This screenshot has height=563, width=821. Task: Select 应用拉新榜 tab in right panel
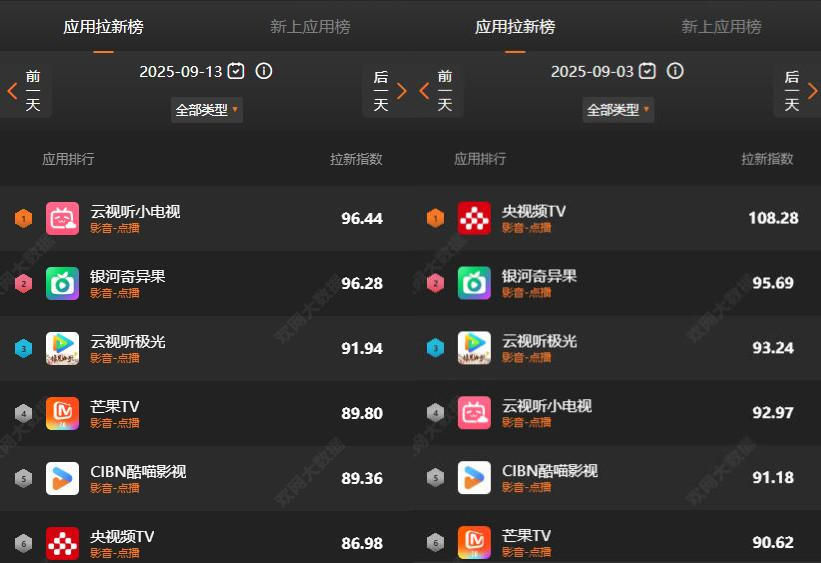515,27
